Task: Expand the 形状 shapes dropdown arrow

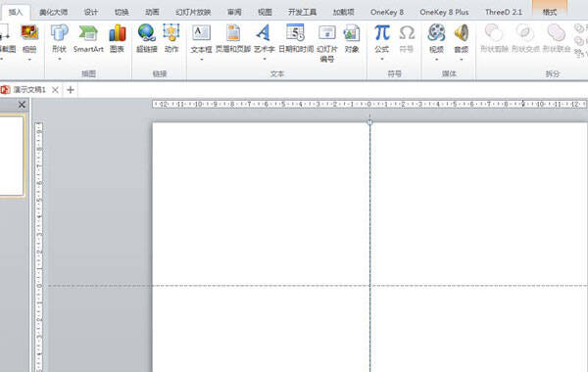Action: (59, 59)
